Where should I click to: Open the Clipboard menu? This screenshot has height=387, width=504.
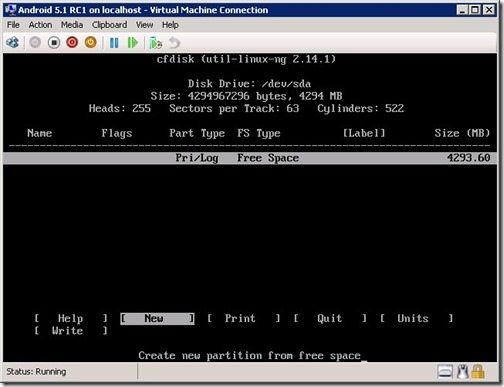[110, 25]
